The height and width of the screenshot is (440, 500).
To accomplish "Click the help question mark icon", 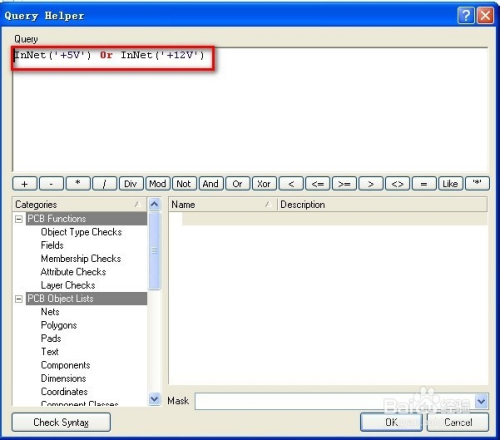I will tap(466, 15).
